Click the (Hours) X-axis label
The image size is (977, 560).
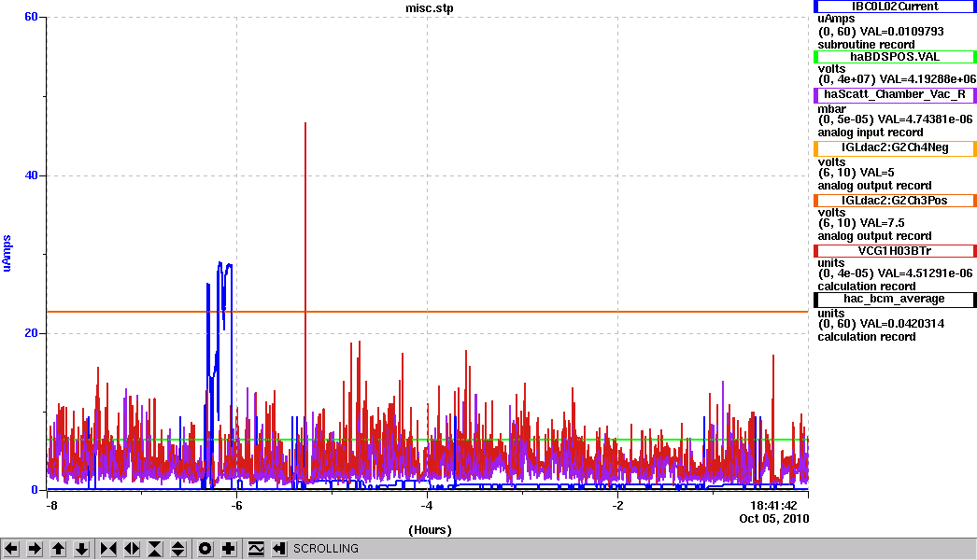click(430, 530)
